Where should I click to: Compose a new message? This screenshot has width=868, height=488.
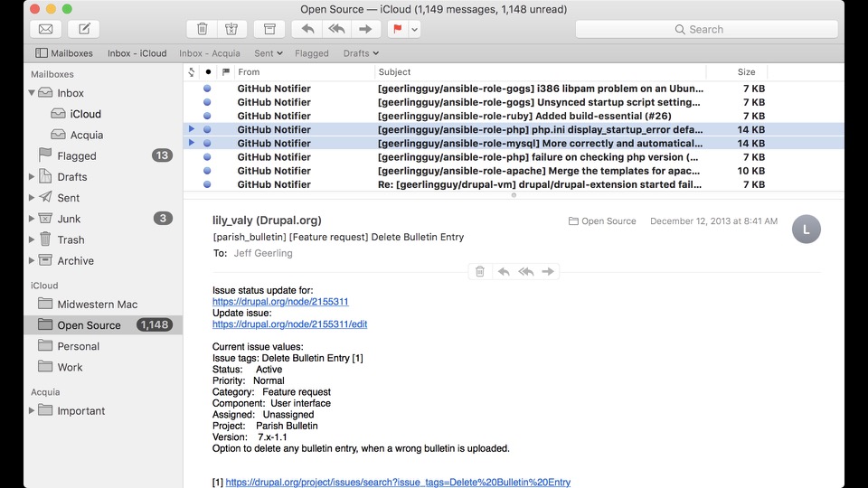click(84, 29)
